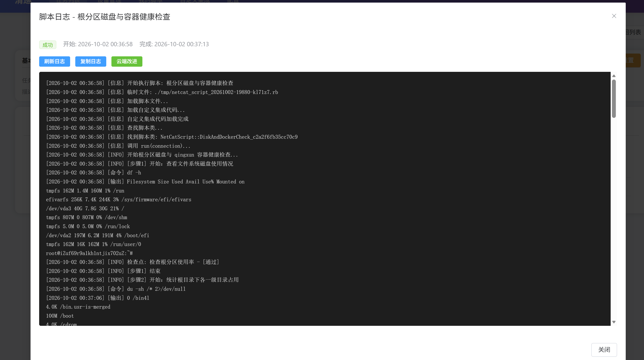This screenshot has height=360, width=644.
Task: Click the 成功 status tag
Action: click(x=48, y=45)
